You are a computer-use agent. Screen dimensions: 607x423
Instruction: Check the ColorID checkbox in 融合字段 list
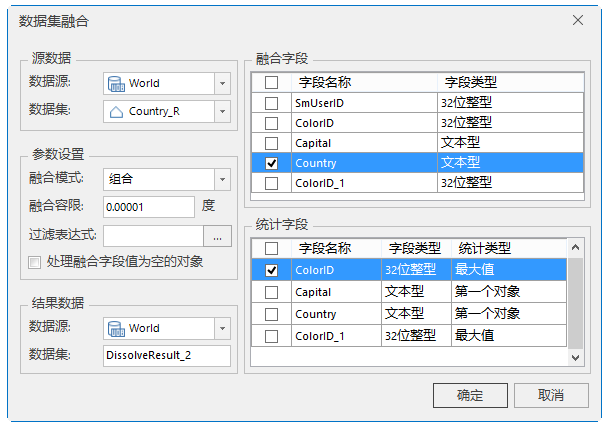[271, 123]
